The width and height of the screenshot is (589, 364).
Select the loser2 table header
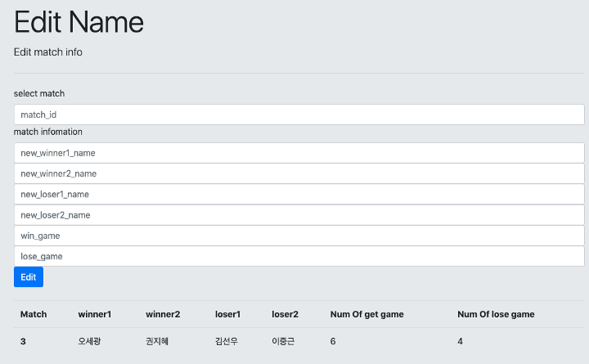[285, 314]
